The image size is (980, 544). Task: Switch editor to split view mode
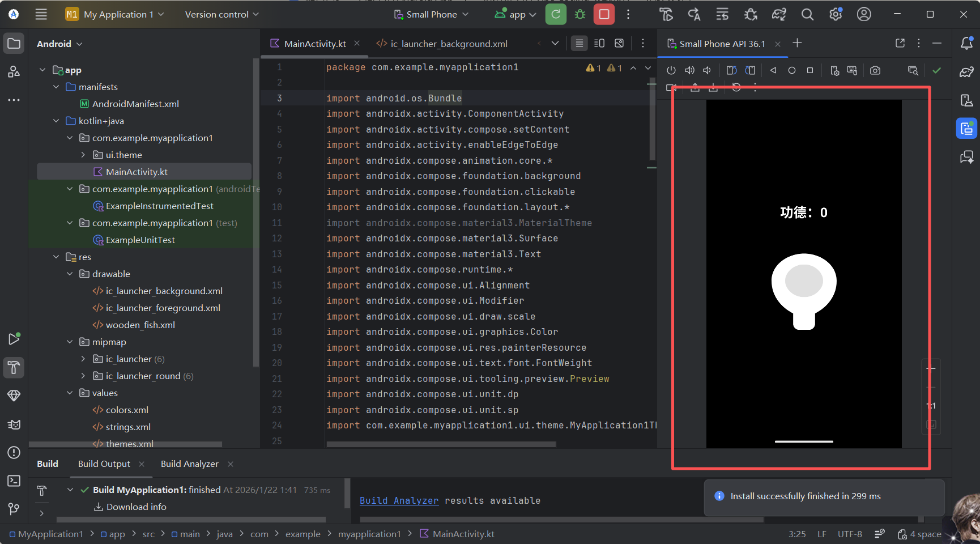click(599, 44)
